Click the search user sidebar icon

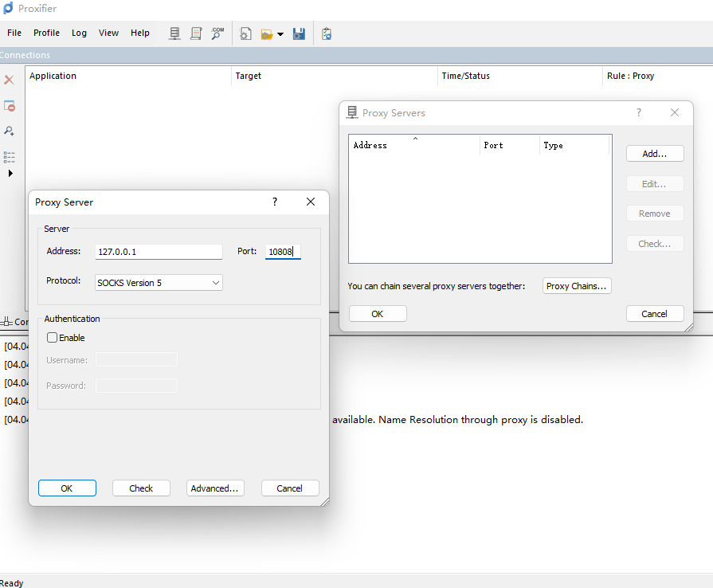pos(9,131)
